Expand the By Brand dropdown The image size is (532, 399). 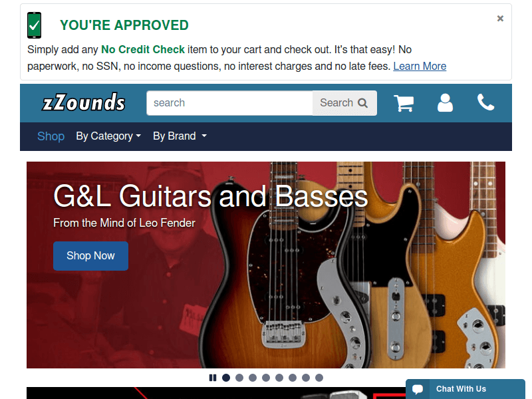coord(180,136)
